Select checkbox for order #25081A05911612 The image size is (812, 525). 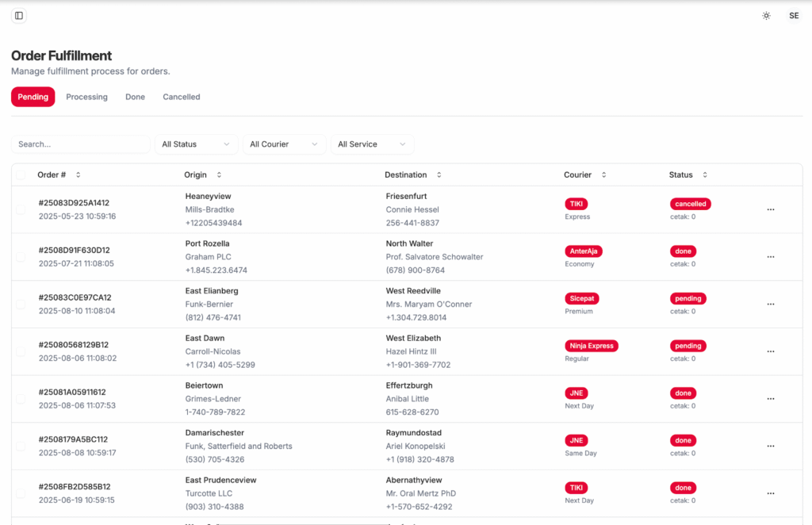click(21, 399)
